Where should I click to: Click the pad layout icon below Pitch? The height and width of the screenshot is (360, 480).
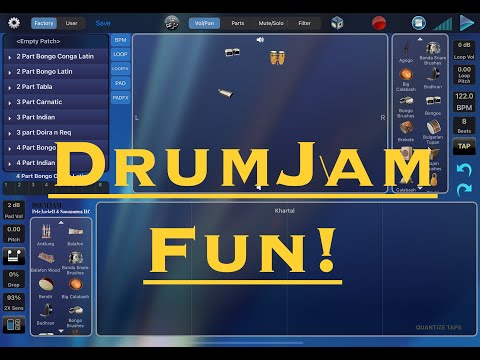14,256
